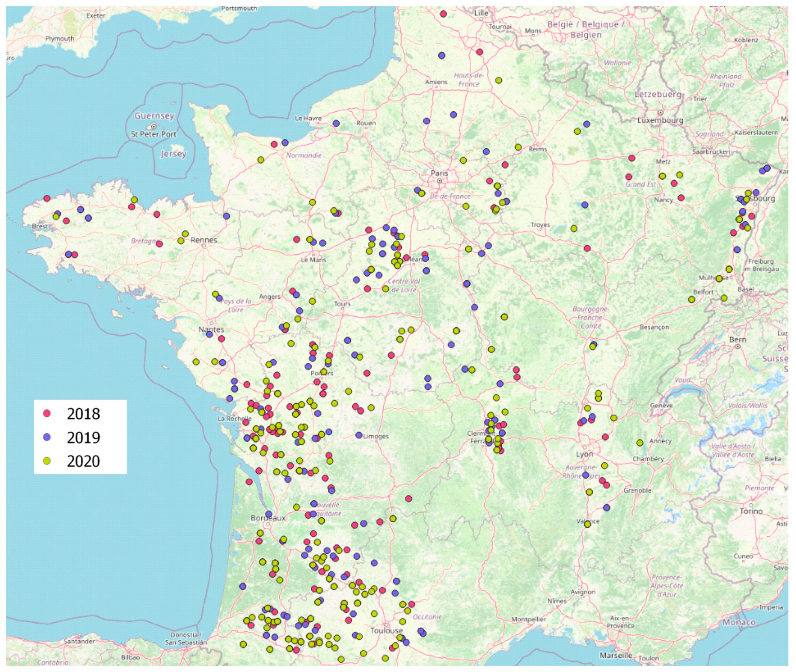Click the Lyon city label

coord(584,455)
